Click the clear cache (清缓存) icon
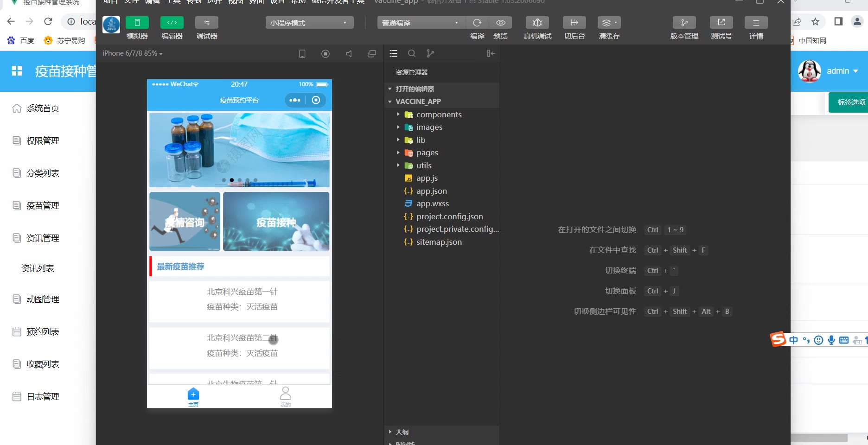868x445 pixels. (x=609, y=23)
